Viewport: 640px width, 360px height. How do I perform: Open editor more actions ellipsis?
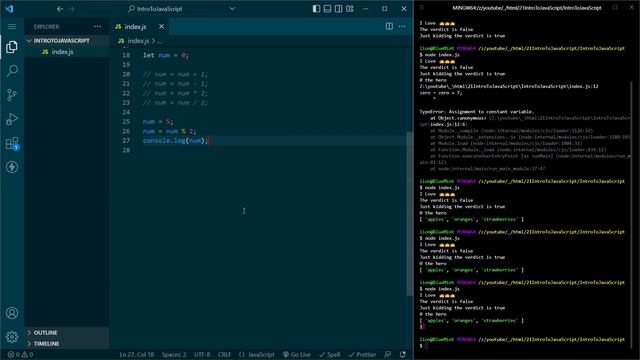point(402,27)
